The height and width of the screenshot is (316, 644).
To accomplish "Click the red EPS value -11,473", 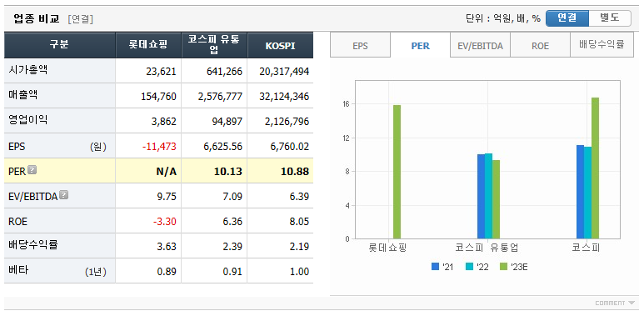I will (x=159, y=147).
